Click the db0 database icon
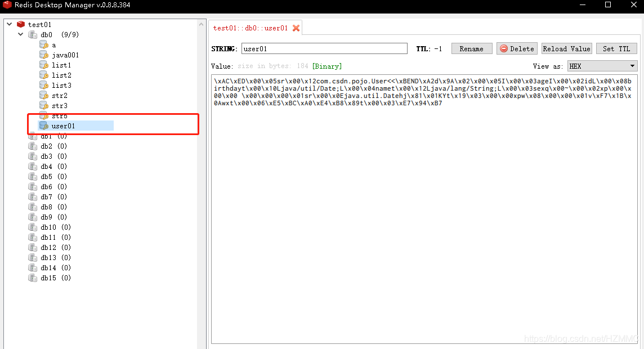Viewport: 644px width, 349px height. [x=33, y=34]
